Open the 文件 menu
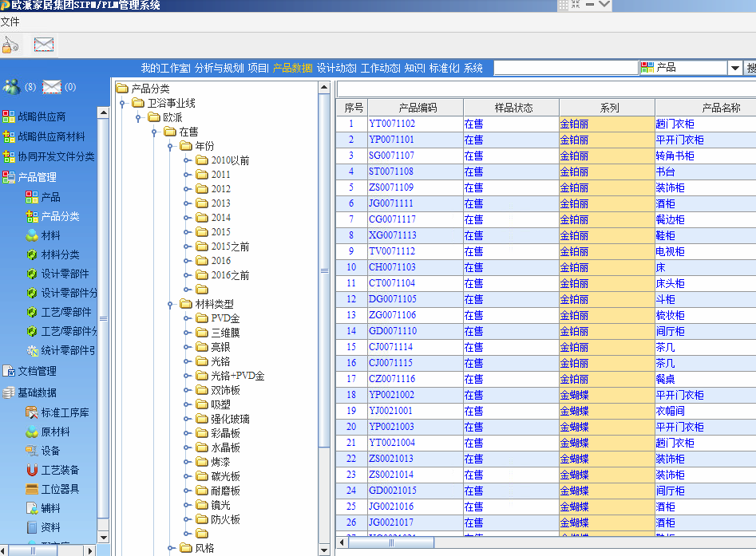This screenshot has width=756, height=556. (10, 22)
